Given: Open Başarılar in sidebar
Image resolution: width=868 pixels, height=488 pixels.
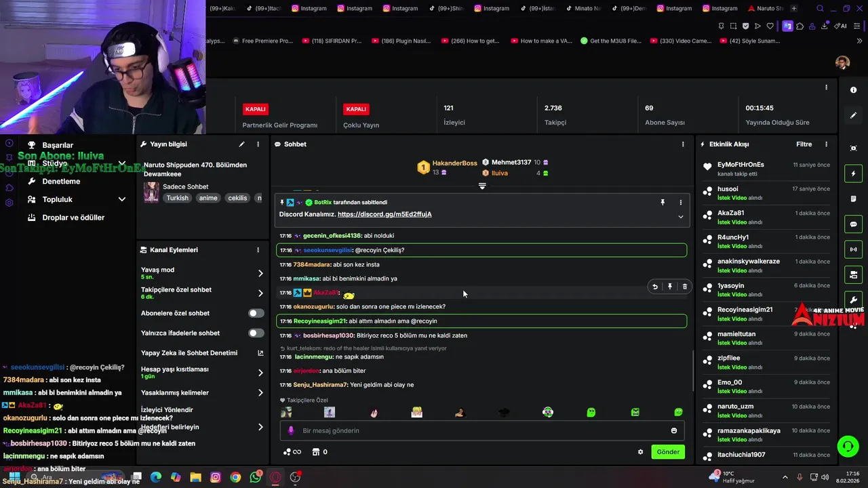Looking at the screenshot, I should pos(58,145).
